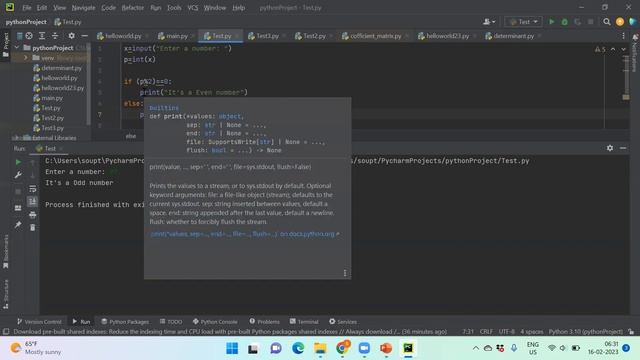Image resolution: width=640 pixels, height=360 pixels.
Task: Open the docs.python.org print documentation link
Action: tap(244, 234)
